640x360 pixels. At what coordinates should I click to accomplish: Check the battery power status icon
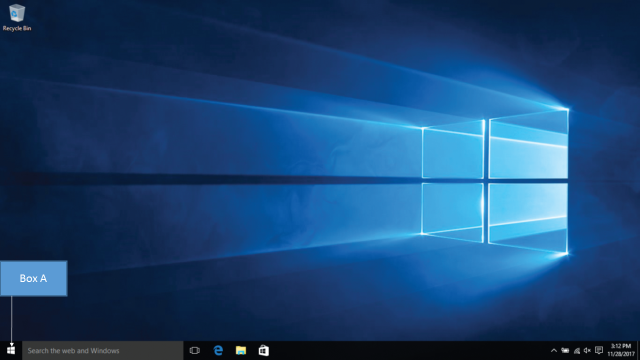(565, 351)
